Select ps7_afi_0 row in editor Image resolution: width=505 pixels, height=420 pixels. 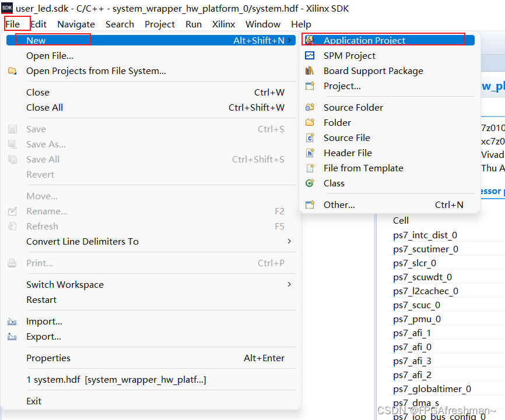pos(447,347)
